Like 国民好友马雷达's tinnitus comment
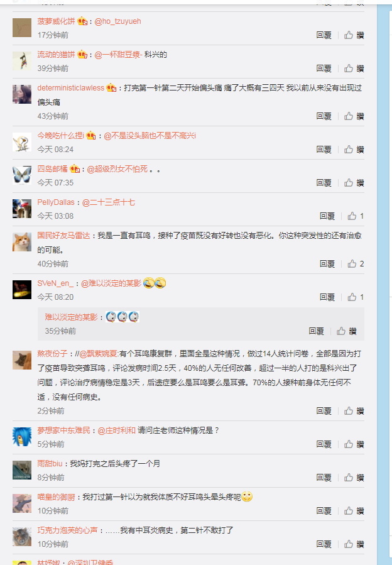The width and height of the screenshot is (392, 565). pos(356,264)
